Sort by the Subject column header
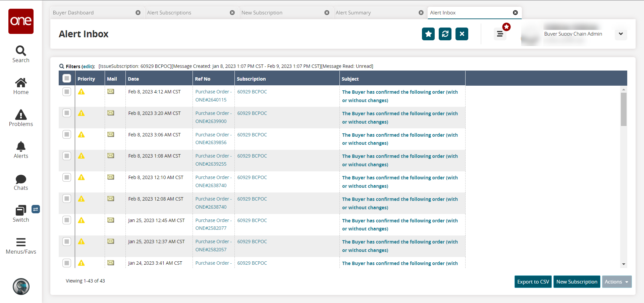The image size is (644, 303). coord(402,79)
